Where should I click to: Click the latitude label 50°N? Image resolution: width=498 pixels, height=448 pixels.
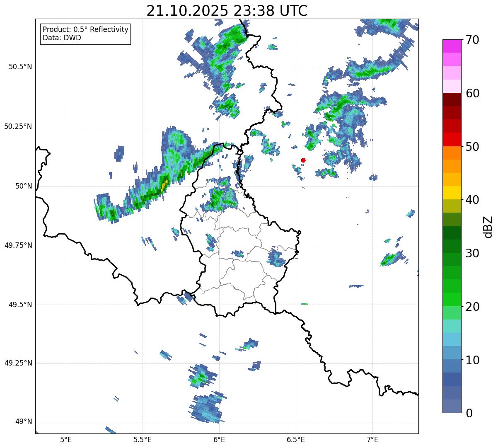coord(24,186)
